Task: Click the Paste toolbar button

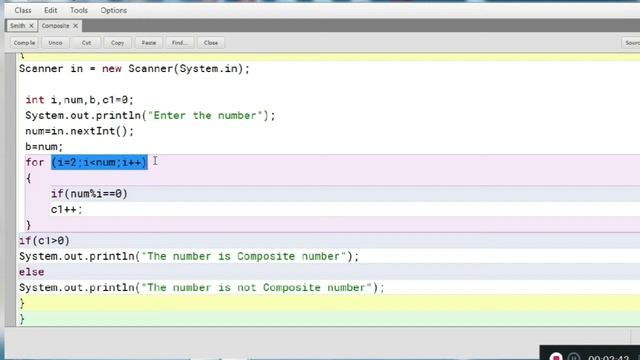Action: click(149, 42)
